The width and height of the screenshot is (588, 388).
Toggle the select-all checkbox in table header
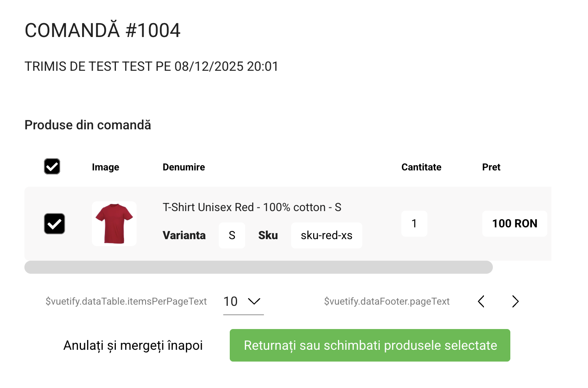[52, 166]
